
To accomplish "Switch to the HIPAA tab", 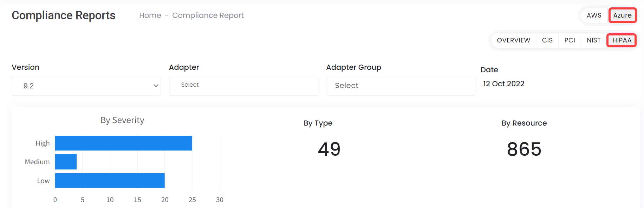I will click(x=622, y=40).
